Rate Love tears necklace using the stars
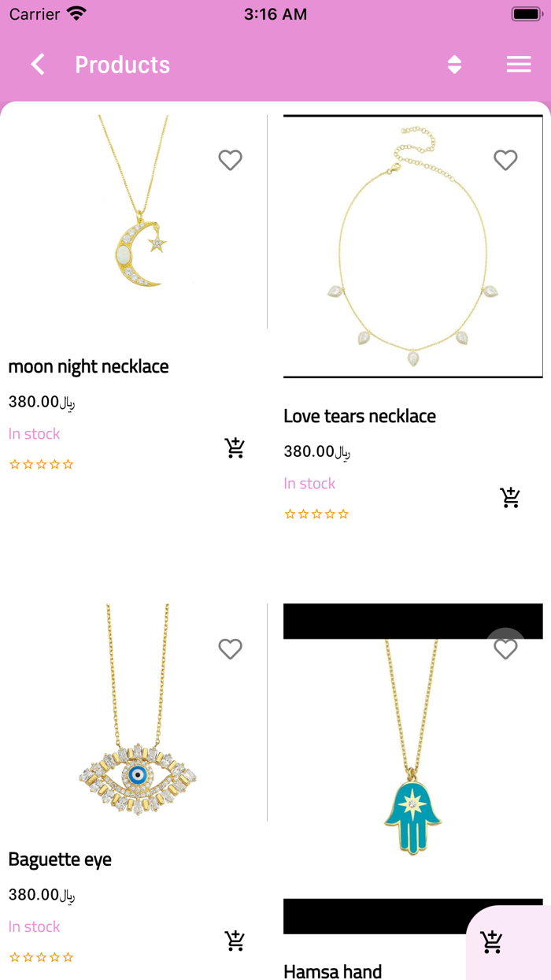The height and width of the screenshot is (980, 551). click(x=316, y=514)
